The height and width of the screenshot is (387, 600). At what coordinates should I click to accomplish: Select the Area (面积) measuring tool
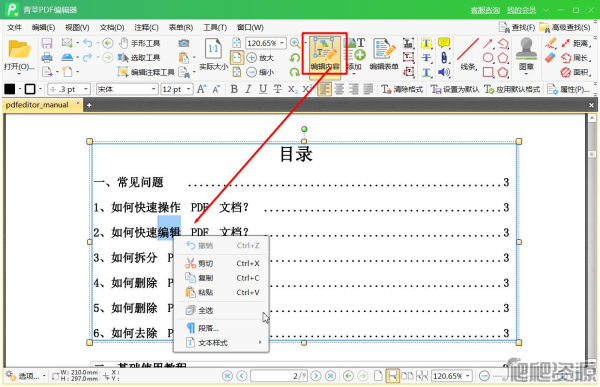(575, 72)
